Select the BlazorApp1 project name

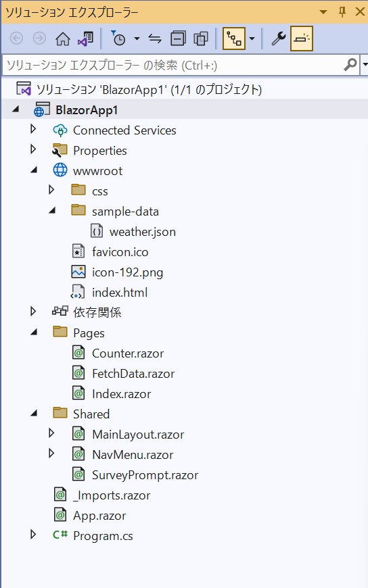pos(87,110)
